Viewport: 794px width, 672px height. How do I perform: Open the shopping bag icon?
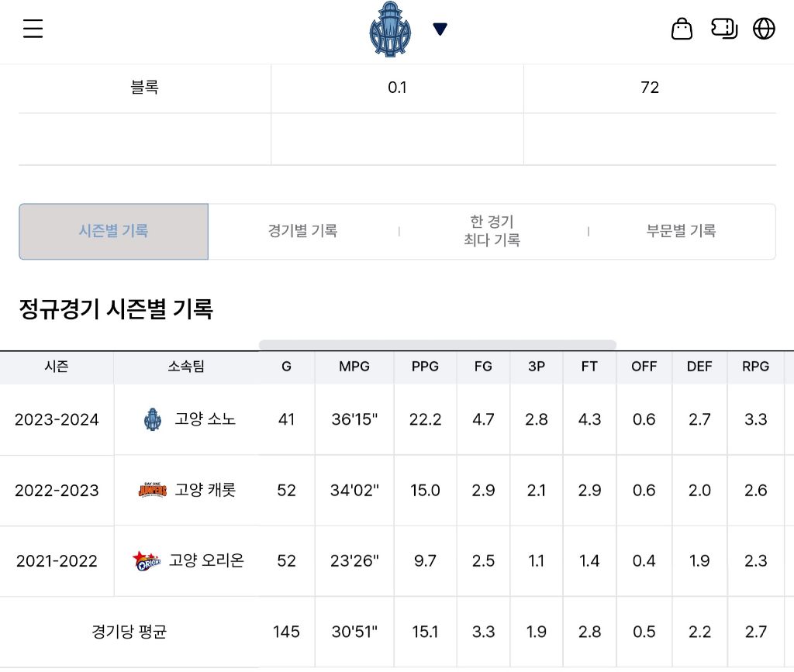pyautogui.click(x=682, y=29)
